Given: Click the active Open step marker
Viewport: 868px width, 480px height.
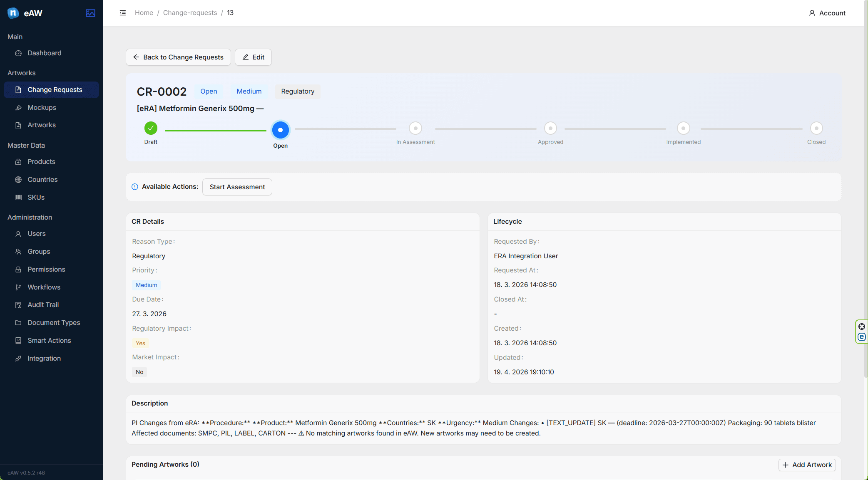Looking at the screenshot, I should pos(281,130).
